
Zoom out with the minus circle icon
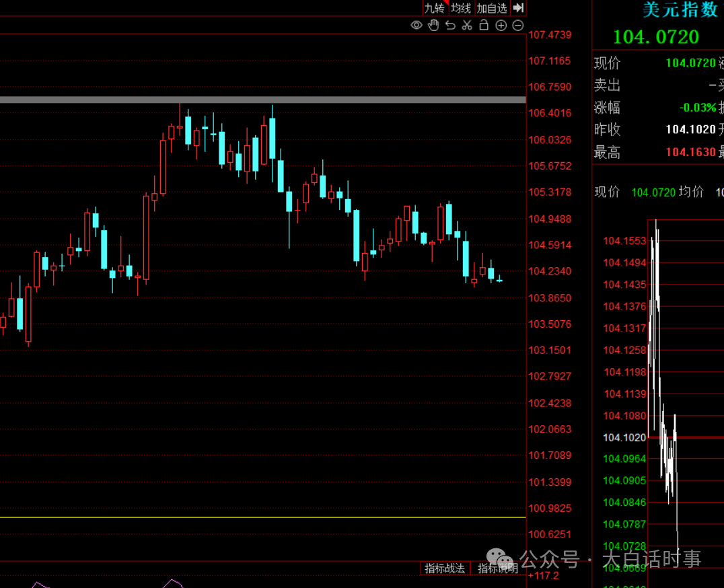coord(518,26)
